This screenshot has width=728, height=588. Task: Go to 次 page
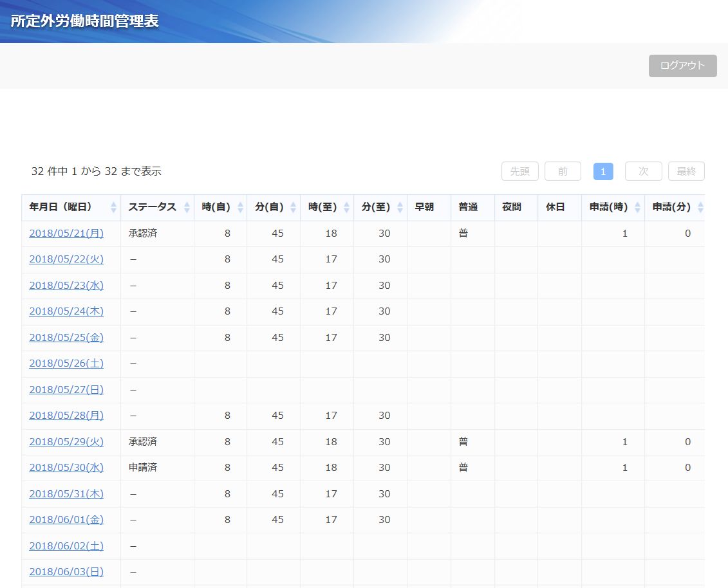click(643, 171)
